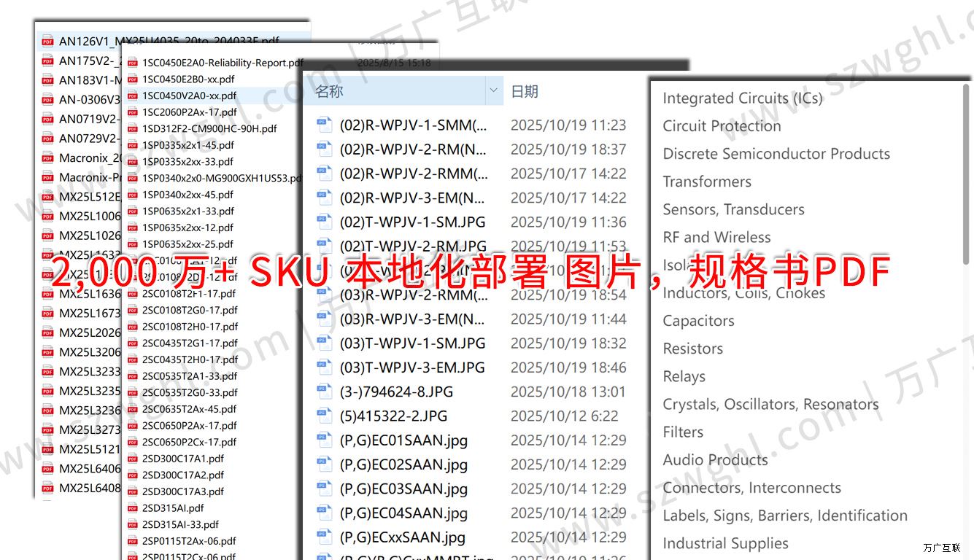
Task: Select file (P,G)EC04SAAN.jpg
Action: 403,513
